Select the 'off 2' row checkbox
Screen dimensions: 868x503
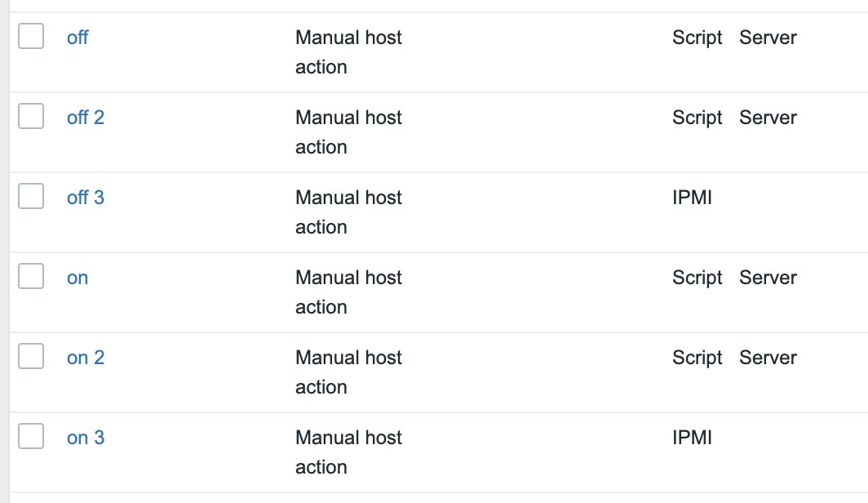[31, 116]
